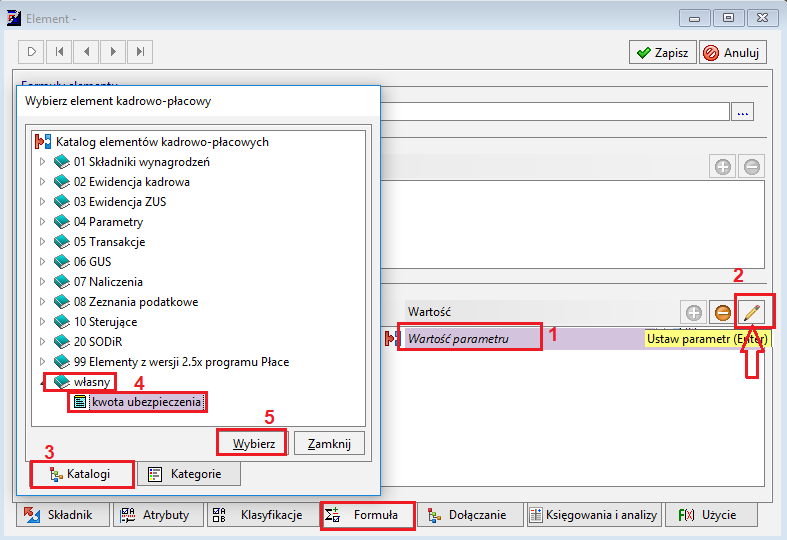Screen dimensions: 787x540
Task: Expand the 01 Składniki wynagrodzeń catalog
Action: pos(42,162)
